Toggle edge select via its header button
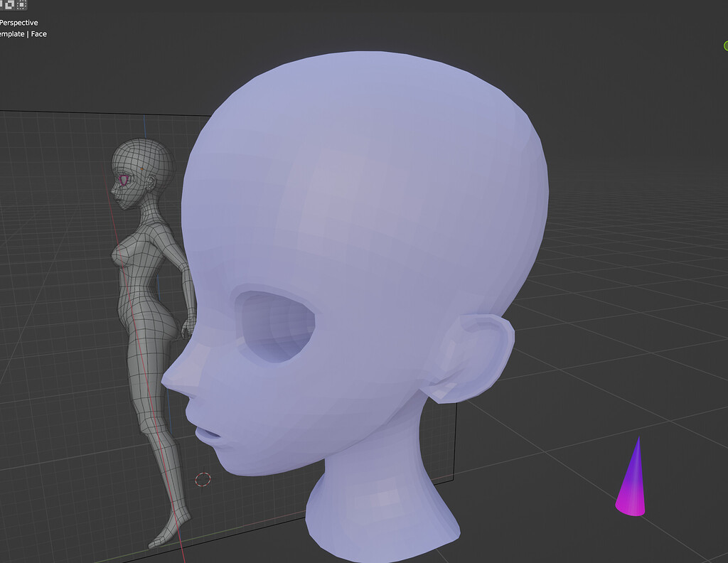Viewport: 728px width, 563px height. (9, 4)
